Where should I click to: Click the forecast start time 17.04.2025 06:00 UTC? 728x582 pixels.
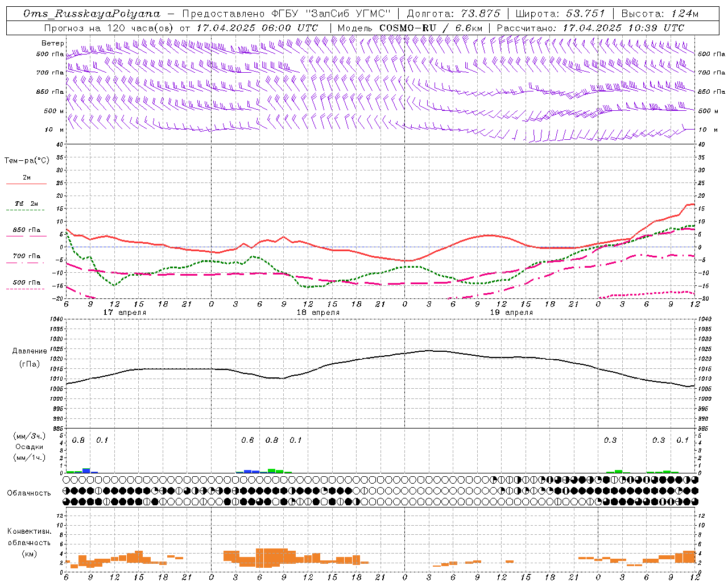click(x=257, y=28)
